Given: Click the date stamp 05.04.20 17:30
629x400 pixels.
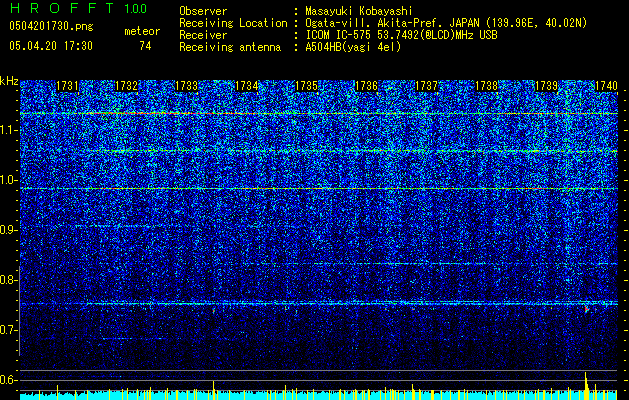Looking at the screenshot, I should (x=51, y=46).
